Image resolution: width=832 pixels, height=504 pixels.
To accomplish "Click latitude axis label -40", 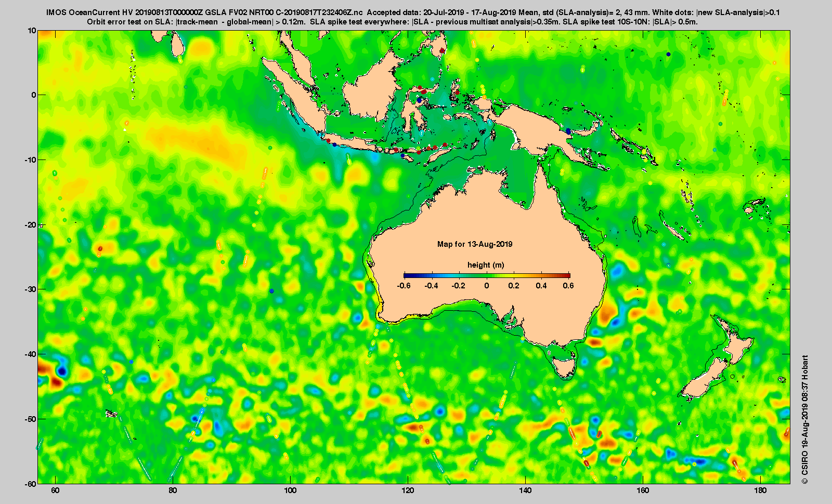I will click(31, 354).
